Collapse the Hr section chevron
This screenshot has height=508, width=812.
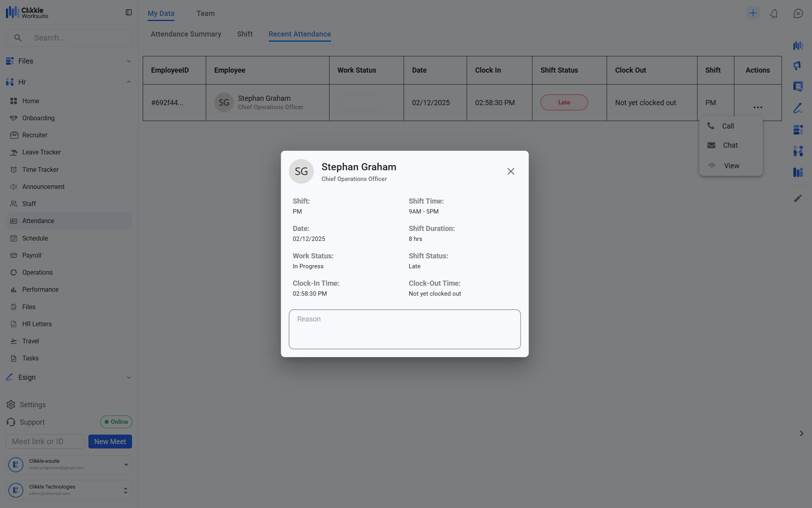[x=128, y=82]
